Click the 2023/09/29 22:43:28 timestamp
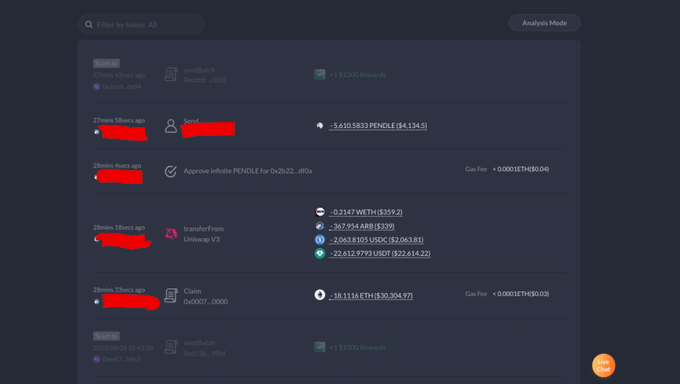This screenshot has height=384, width=680. 123,348
